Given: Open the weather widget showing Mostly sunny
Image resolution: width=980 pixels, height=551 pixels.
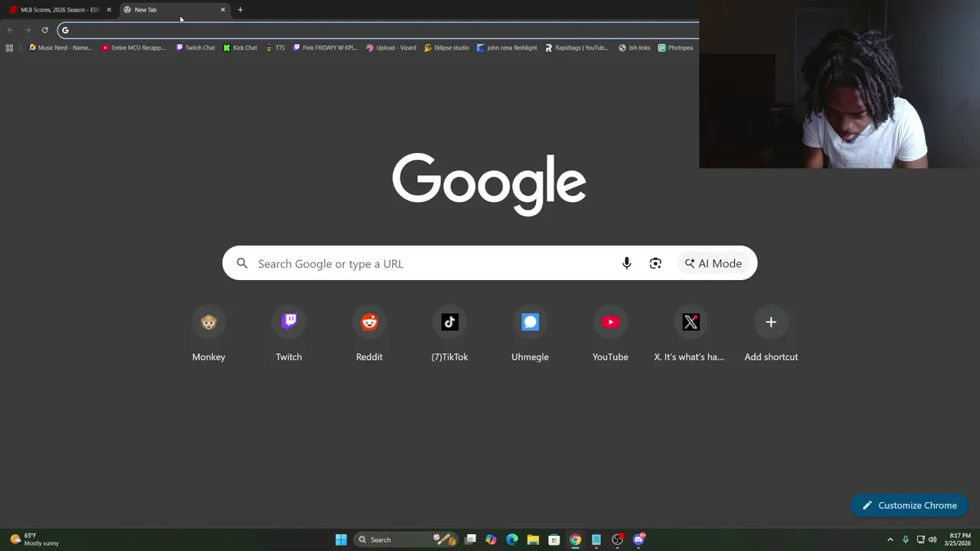Looking at the screenshot, I should 34,540.
